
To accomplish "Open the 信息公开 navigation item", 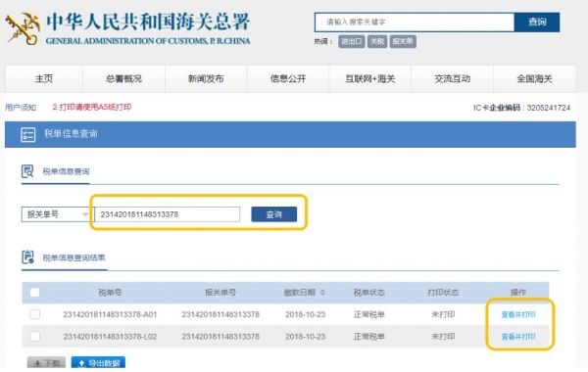I will (x=288, y=78).
